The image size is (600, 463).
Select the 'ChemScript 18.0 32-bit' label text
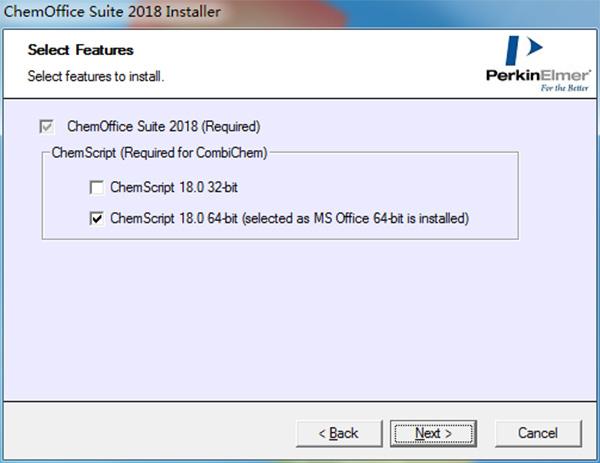(174, 187)
